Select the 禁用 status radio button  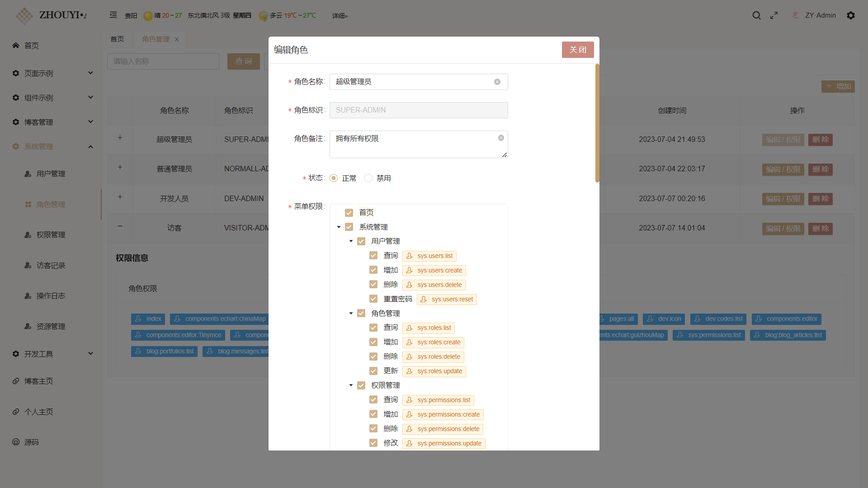tap(368, 178)
